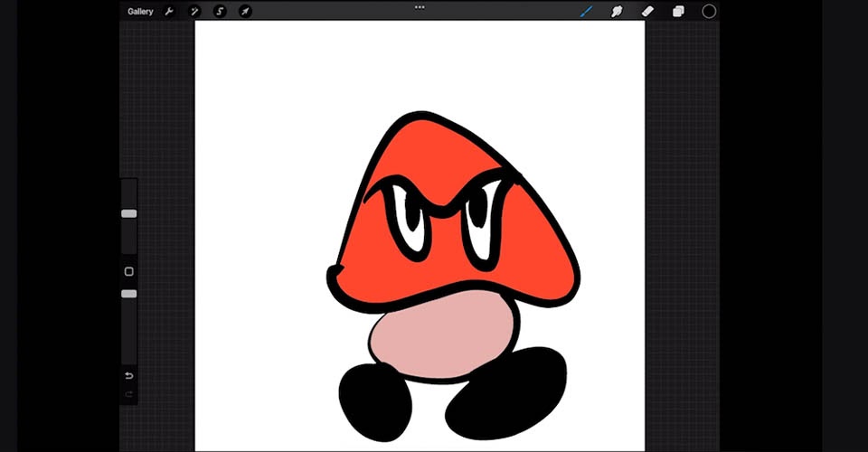The width and height of the screenshot is (868, 452).
Task: Activate the Selection S-shaped tool
Action: pos(220,11)
